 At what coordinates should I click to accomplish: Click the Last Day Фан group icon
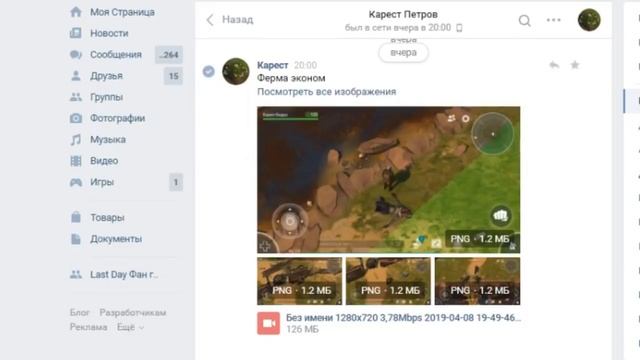[x=76, y=274]
